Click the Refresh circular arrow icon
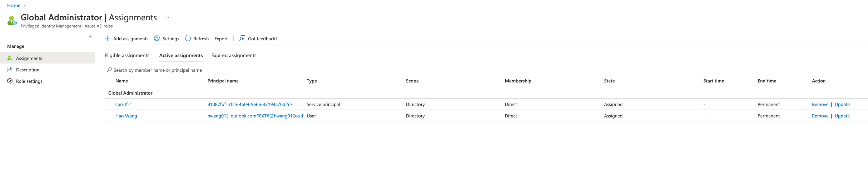 (x=188, y=38)
